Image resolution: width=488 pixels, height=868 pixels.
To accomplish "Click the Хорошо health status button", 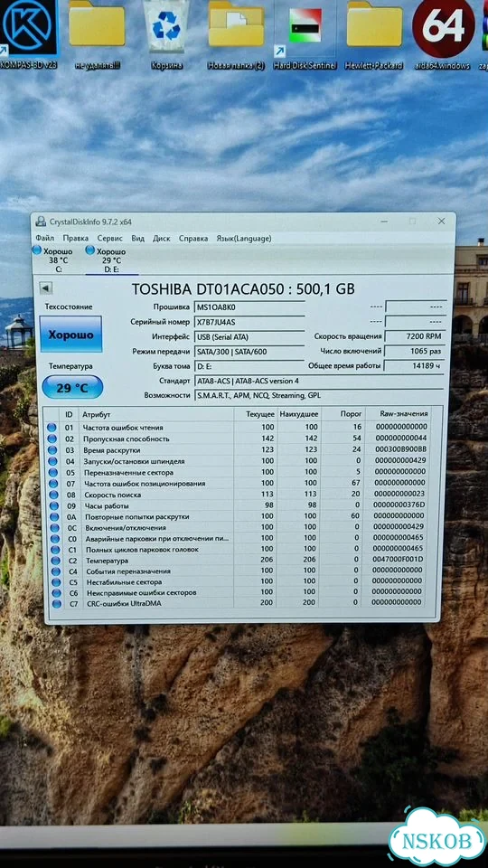I will click(70, 334).
